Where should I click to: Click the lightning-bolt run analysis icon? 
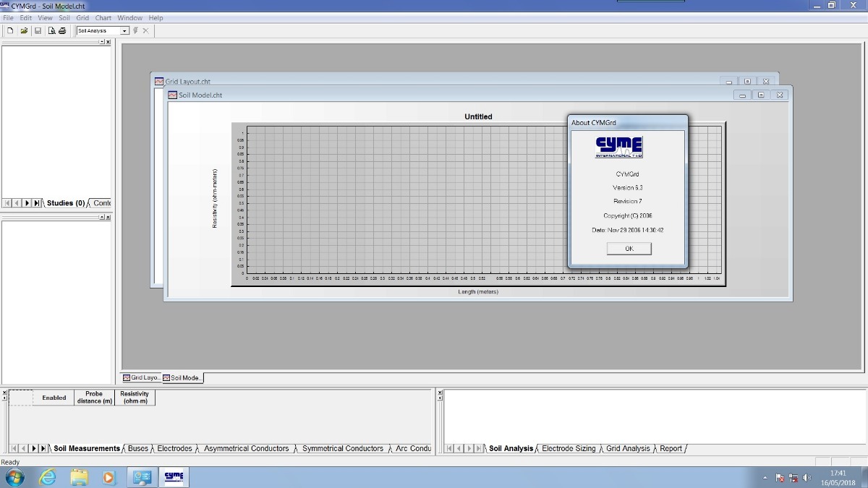click(135, 30)
